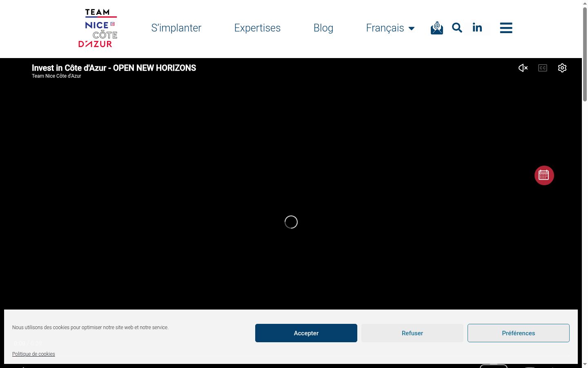Open the red calendar floating button
This screenshot has height=368, width=588.
[x=544, y=175]
